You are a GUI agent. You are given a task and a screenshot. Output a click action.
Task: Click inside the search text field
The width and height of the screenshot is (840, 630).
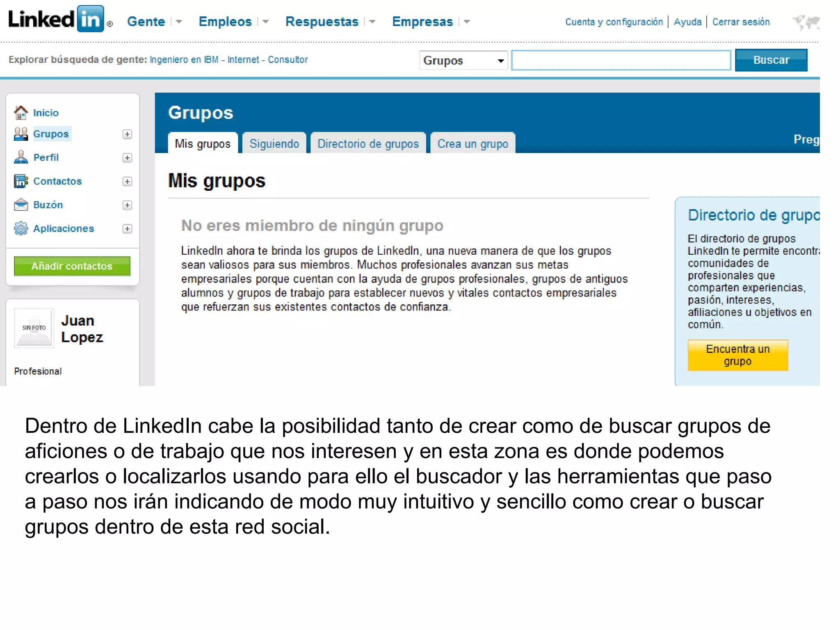click(x=621, y=60)
